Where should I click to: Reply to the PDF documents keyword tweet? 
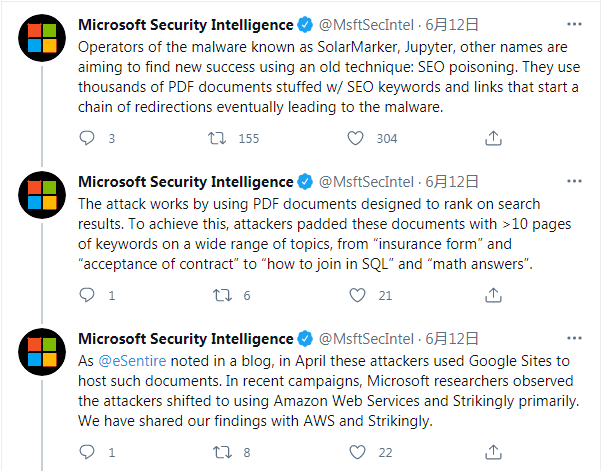87,295
